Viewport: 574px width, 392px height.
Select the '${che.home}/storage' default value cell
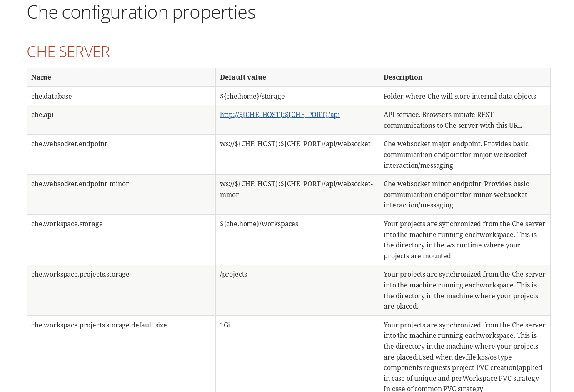pyautogui.click(x=297, y=96)
